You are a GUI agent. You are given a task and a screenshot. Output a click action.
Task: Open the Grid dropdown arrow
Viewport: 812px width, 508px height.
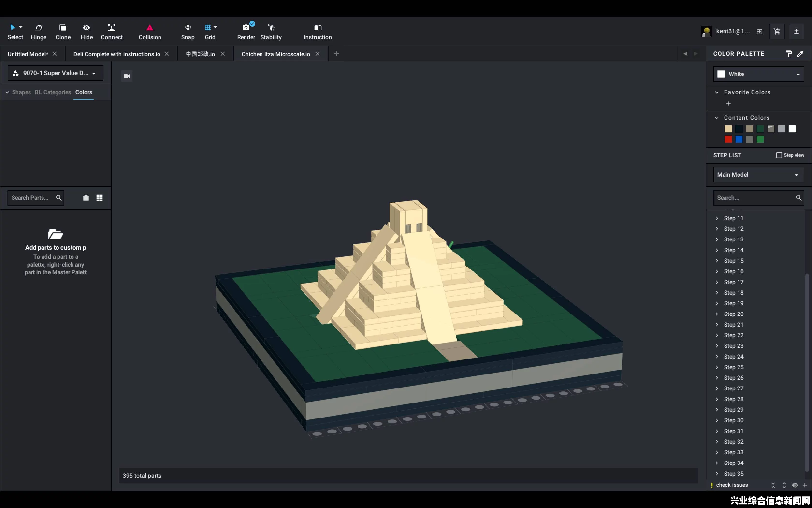tap(215, 27)
